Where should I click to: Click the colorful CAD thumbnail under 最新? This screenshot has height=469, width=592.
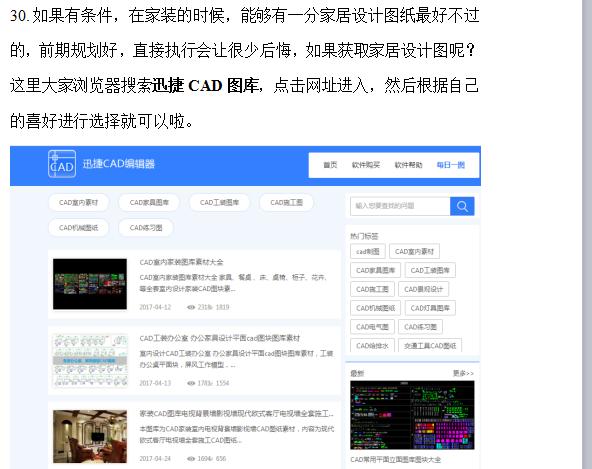(x=412, y=415)
